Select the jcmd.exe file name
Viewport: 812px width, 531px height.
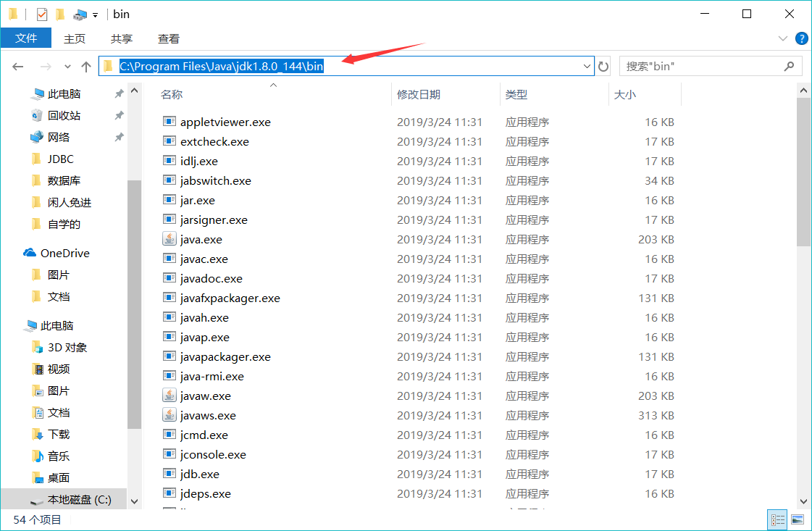pos(204,435)
